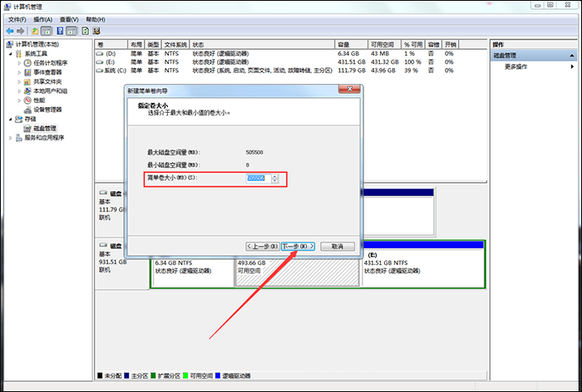Open 设备管理器 in the tree
Viewport: 582px width, 392px height.
point(47,110)
